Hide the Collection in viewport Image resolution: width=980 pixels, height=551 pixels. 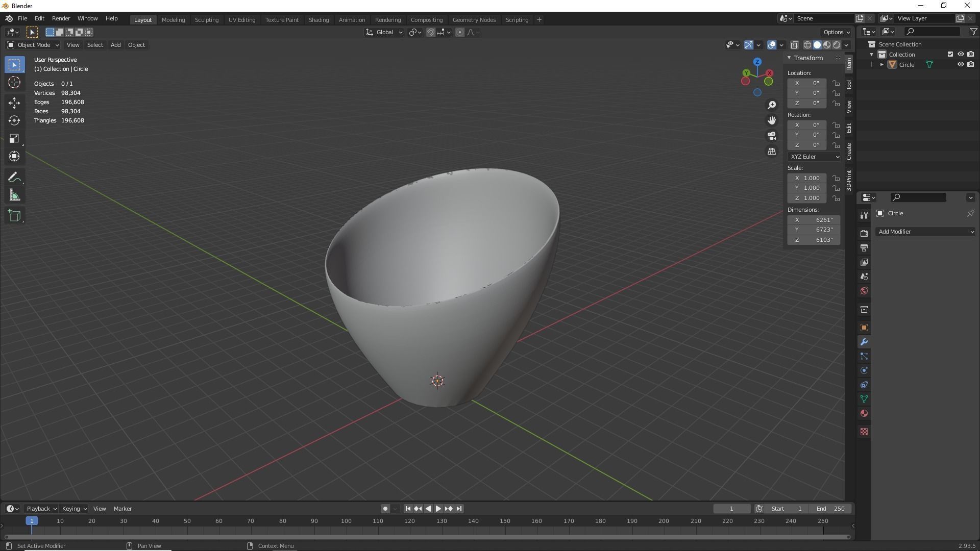[x=960, y=54]
